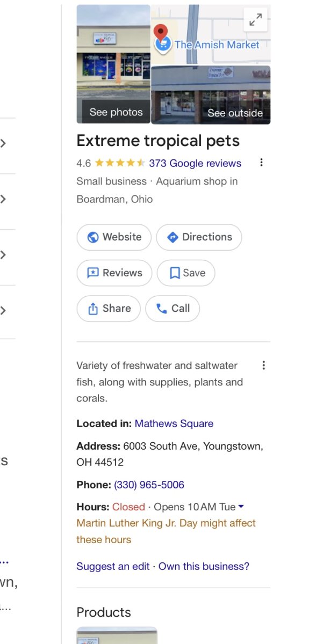Expand the map with the fullscreen arrows icon
Screen dimensions: 309x644
[x=256, y=20]
